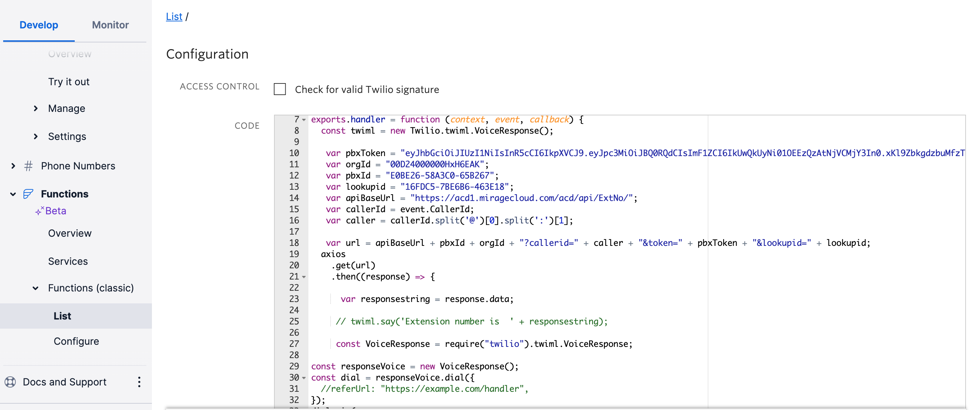Screen dimensions: 980x410
Task: Fold code at line 21 arrow
Action: [304, 277]
